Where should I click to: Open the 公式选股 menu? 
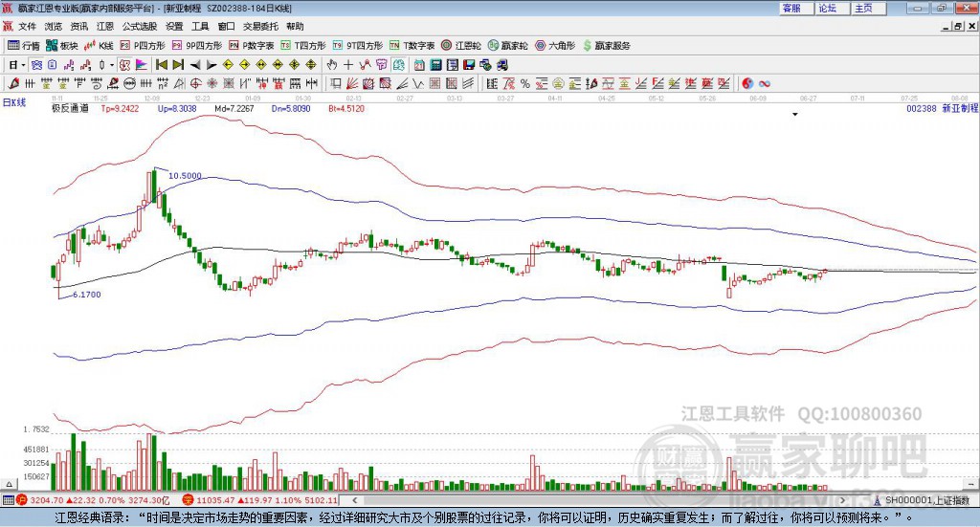140,26
